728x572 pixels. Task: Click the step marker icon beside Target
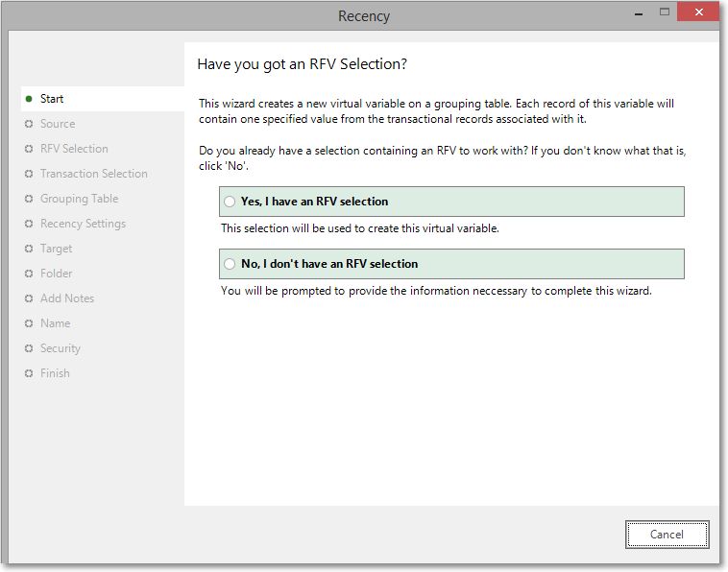[29, 249]
